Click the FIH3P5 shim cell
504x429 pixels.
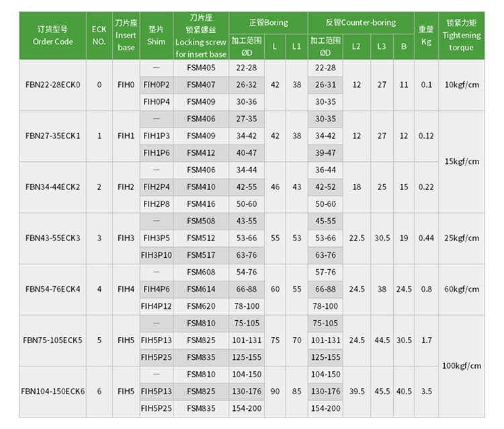(157, 238)
